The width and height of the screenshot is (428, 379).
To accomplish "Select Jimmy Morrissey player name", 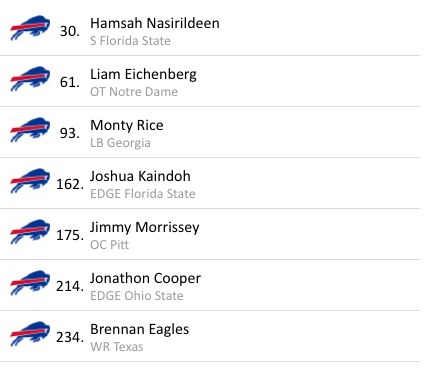I will [145, 228].
